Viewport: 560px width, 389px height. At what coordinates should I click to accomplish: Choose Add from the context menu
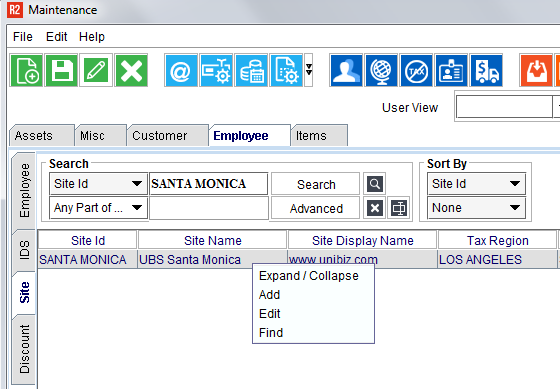point(313,295)
